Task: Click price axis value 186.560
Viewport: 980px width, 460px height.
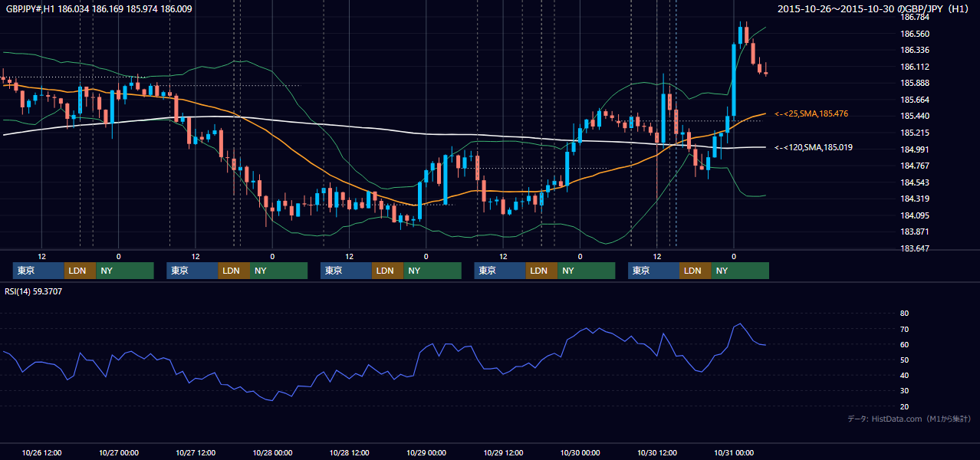Action: (x=915, y=34)
